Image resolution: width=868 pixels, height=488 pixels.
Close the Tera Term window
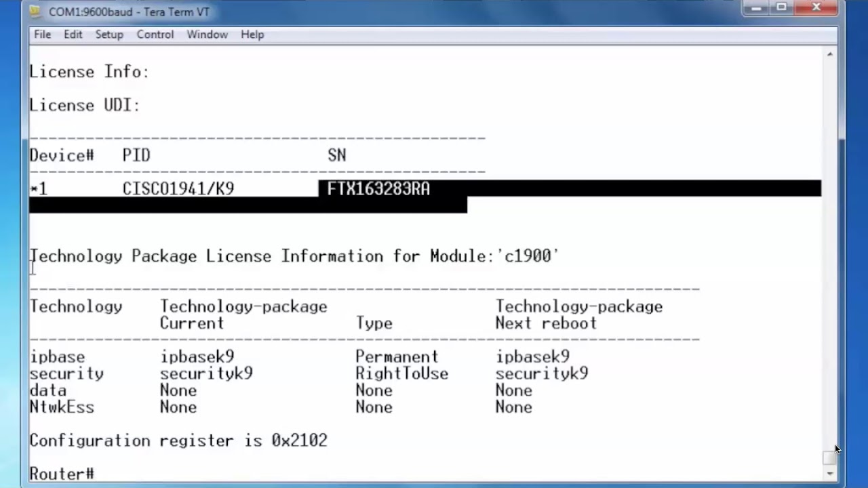[x=816, y=7]
